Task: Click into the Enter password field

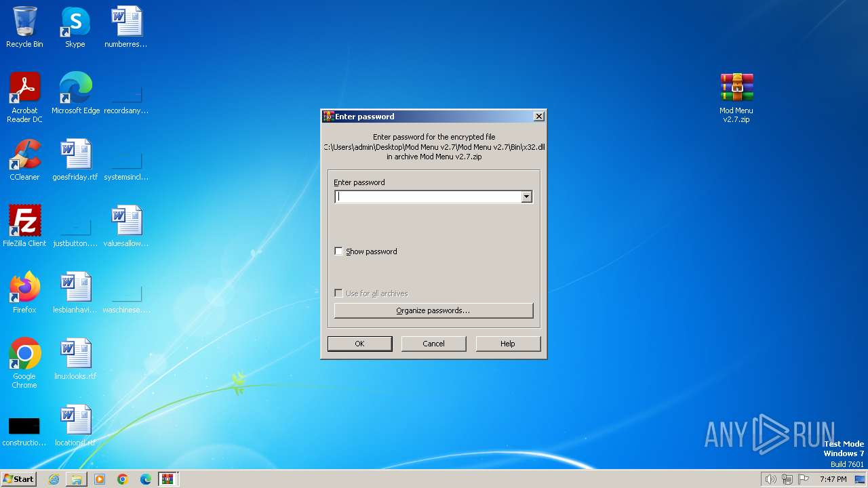Action: 428,197
